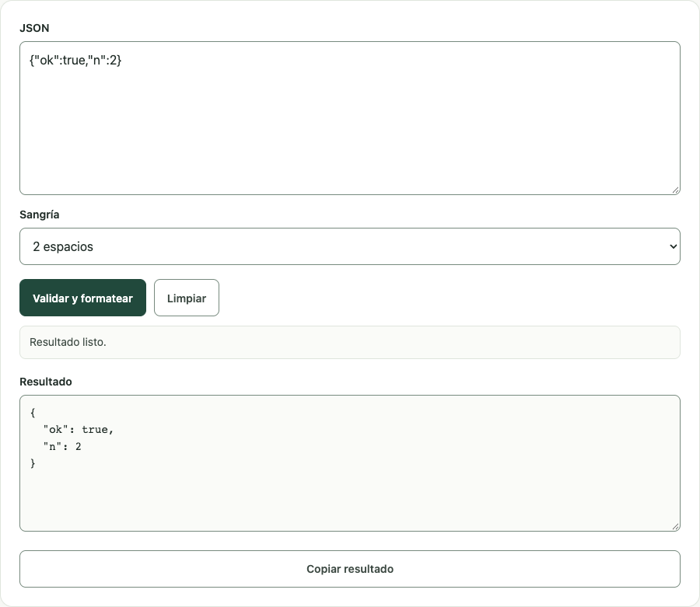Screen dimensions: 700x607
Task: Click the Sangría label
Action: point(40,215)
